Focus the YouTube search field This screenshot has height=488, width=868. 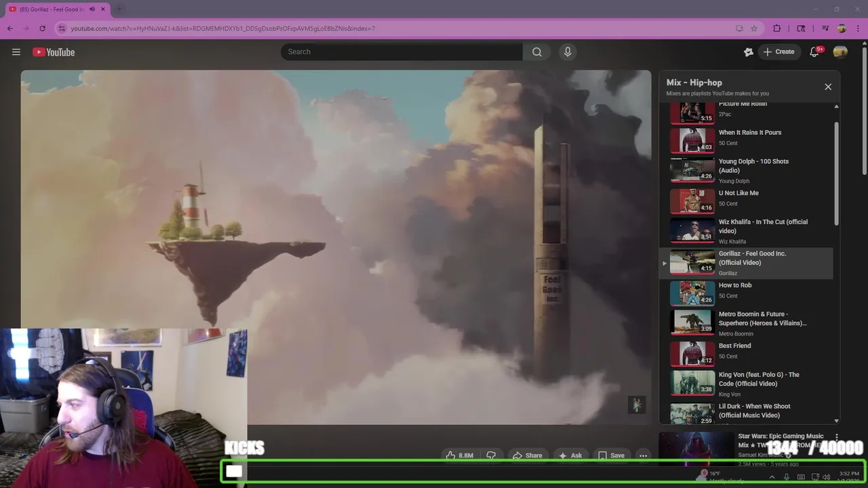401,52
